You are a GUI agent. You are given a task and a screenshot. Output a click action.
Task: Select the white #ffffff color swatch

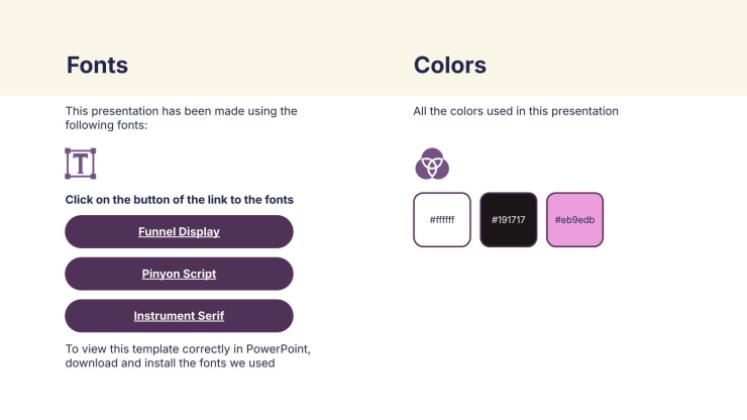[x=442, y=220]
